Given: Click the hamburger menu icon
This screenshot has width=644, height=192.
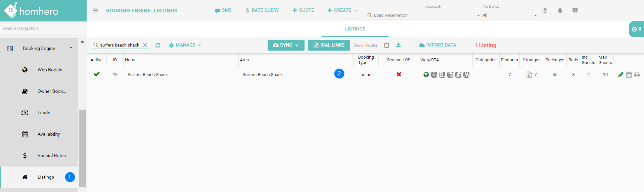Looking at the screenshot, I should (x=95, y=11).
